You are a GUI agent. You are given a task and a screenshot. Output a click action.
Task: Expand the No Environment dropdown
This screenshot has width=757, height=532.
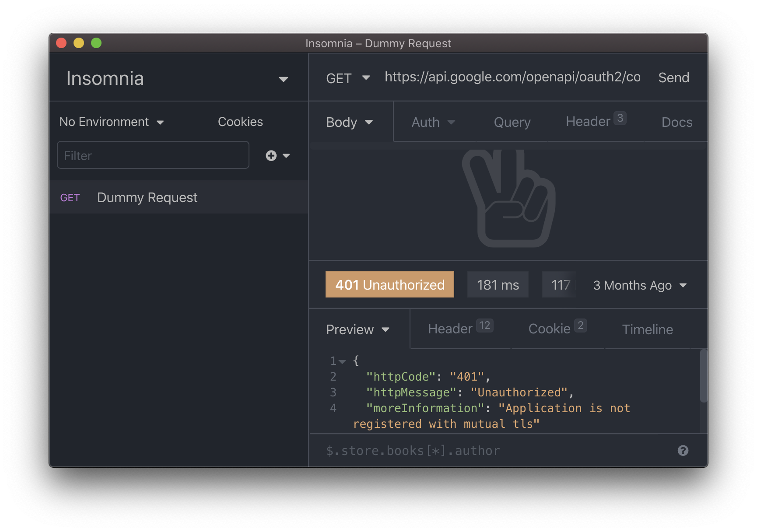tap(112, 122)
